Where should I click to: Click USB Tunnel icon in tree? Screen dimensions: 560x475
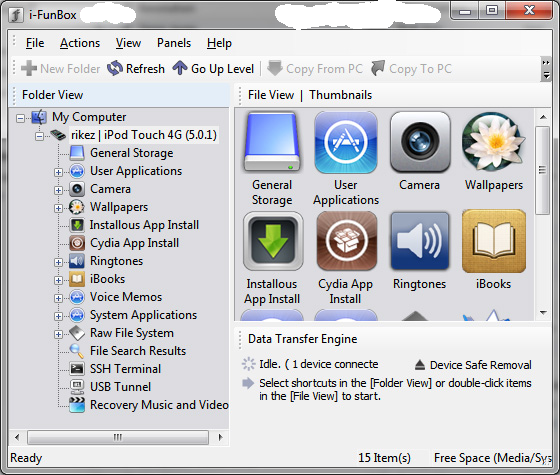pyautogui.click(x=77, y=387)
